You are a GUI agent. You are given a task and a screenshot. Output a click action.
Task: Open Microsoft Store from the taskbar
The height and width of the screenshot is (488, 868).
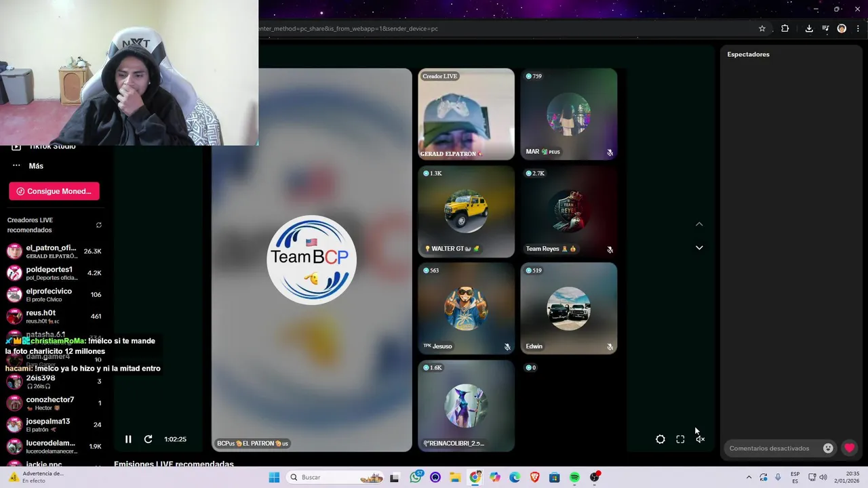click(x=555, y=477)
